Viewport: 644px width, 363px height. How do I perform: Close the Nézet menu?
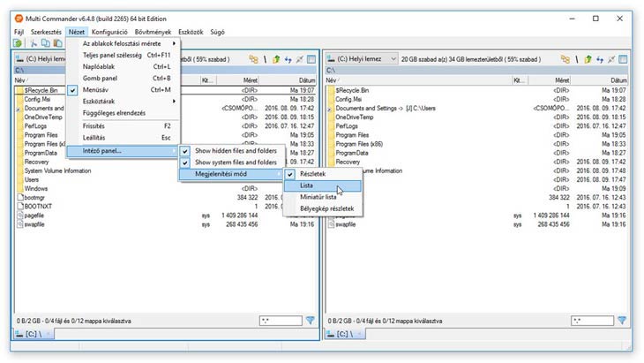(77, 32)
